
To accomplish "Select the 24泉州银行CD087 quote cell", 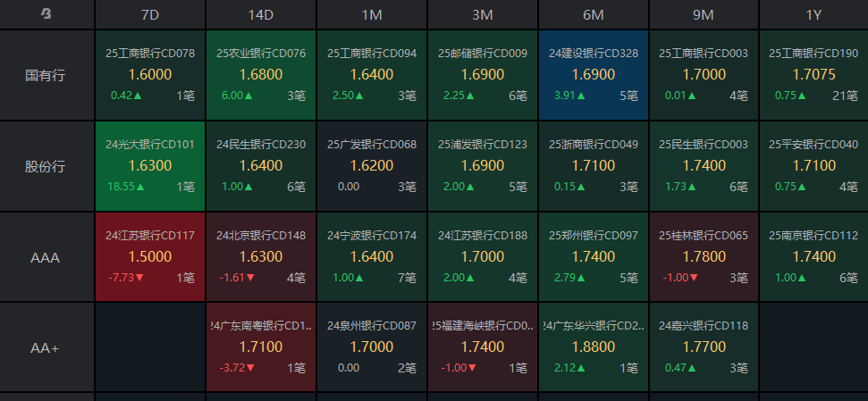I will point(372,347).
